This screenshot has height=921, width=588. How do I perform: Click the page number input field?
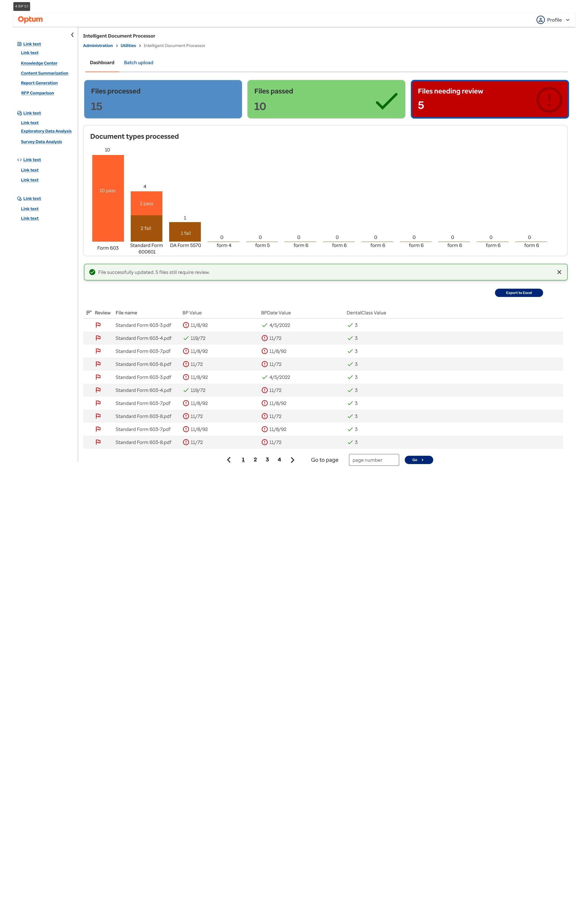[x=374, y=460]
